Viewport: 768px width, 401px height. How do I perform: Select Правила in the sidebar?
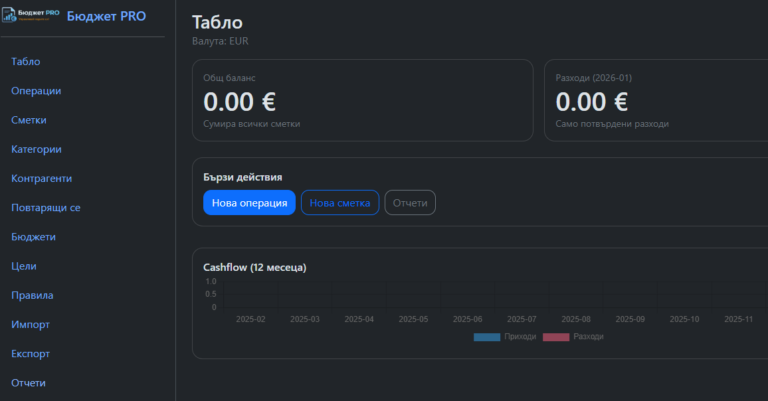pos(32,295)
